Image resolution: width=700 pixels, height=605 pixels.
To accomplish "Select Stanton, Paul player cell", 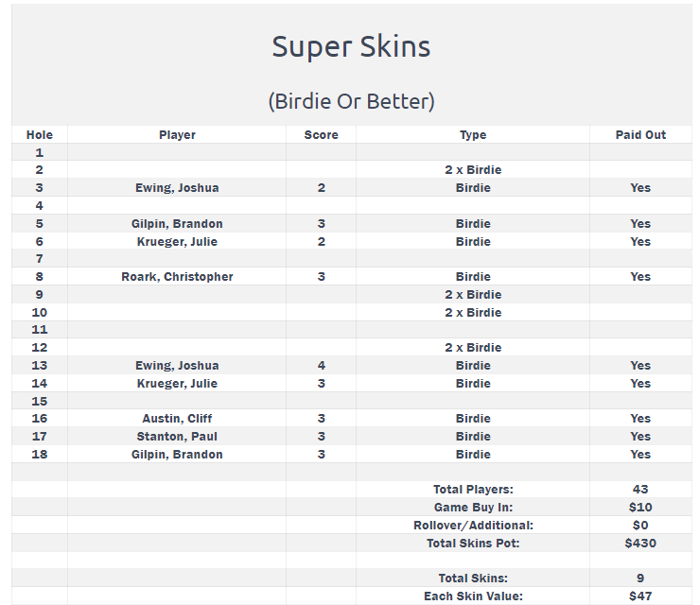I will (177, 437).
